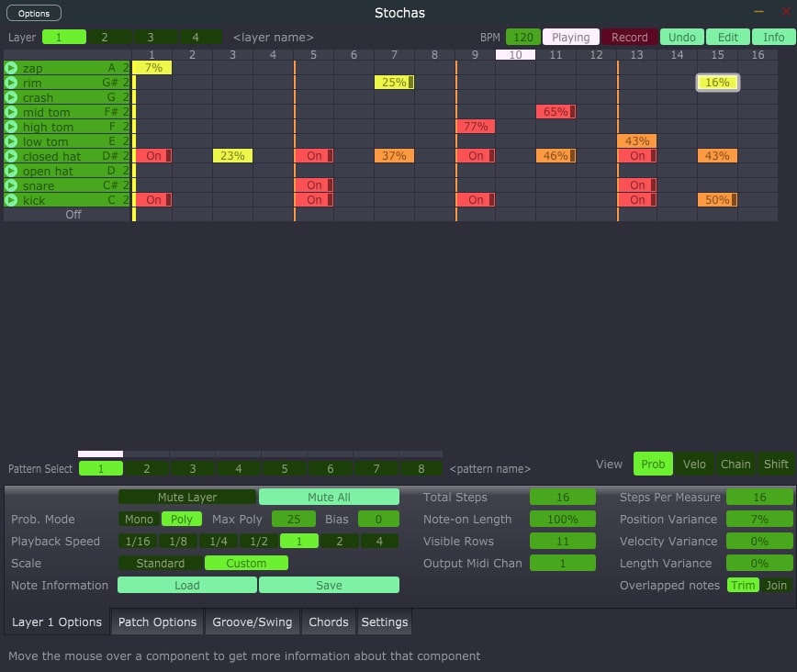Click the play icon beside mid tom
This screenshot has width=797, height=672.
(x=9, y=111)
